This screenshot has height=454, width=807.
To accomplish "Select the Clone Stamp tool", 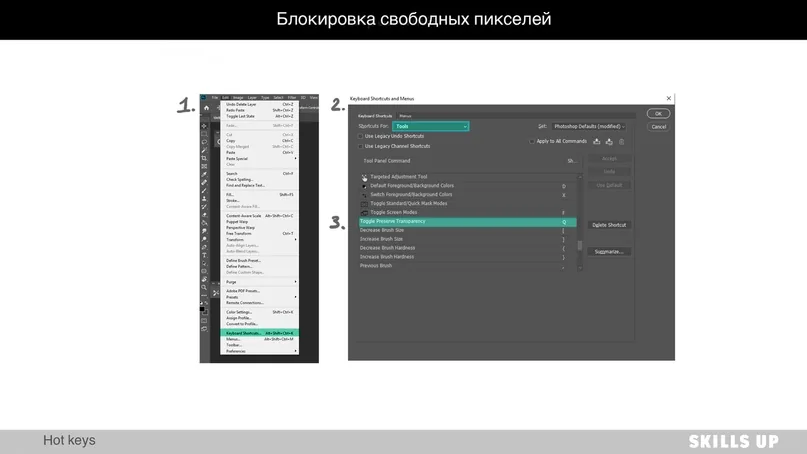I will coord(204,198).
